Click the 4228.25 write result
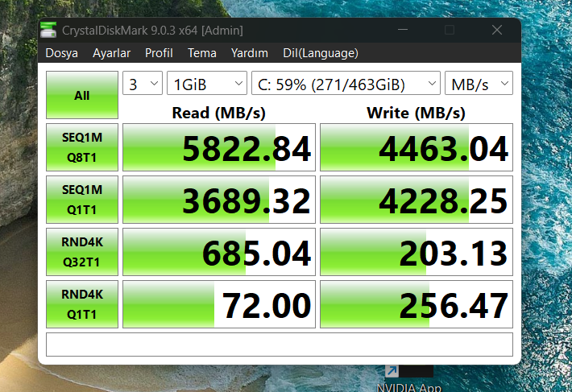 (417, 200)
